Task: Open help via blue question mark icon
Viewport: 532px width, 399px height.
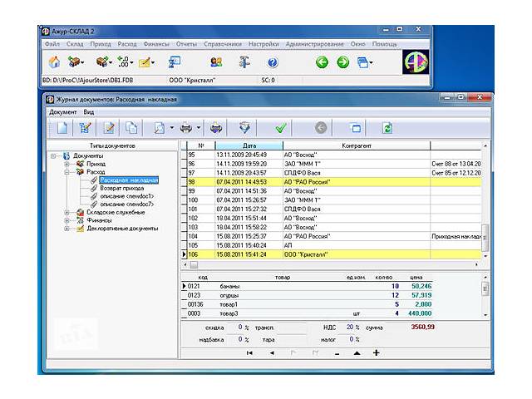Action: click(273, 62)
